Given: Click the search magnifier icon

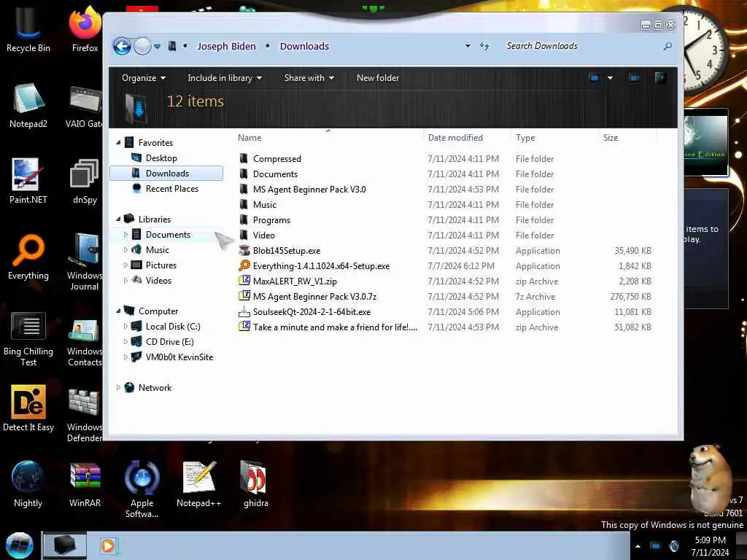Looking at the screenshot, I should [x=667, y=46].
